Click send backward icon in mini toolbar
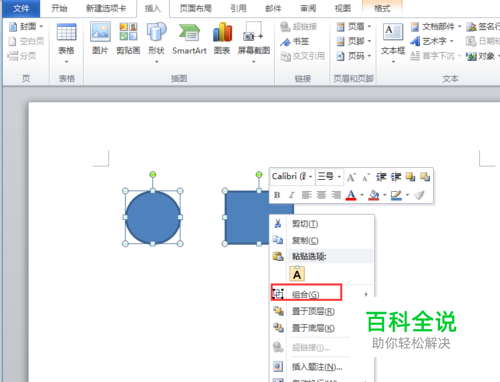Viewport: 500px width, 382px height. click(425, 177)
